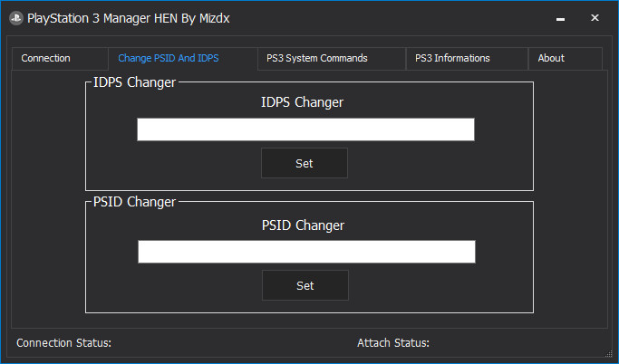Screen dimensions: 619x364
Task: Click the PlayStation logo icon in title bar
Action: pyautogui.click(x=16, y=18)
